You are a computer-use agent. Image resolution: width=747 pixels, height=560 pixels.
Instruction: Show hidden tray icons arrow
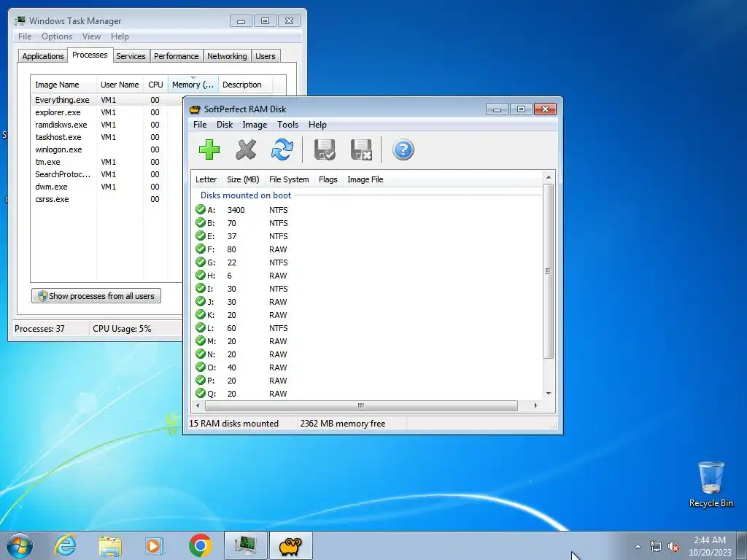point(638,547)
